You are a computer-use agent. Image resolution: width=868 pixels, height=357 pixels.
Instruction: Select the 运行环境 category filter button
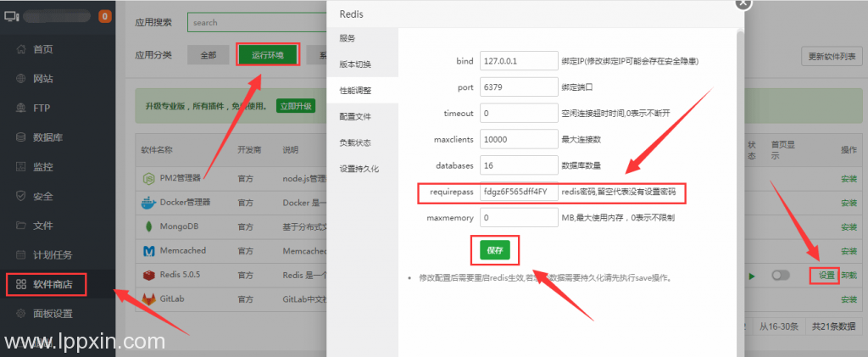pyautogui.click(x=268, y=55)
